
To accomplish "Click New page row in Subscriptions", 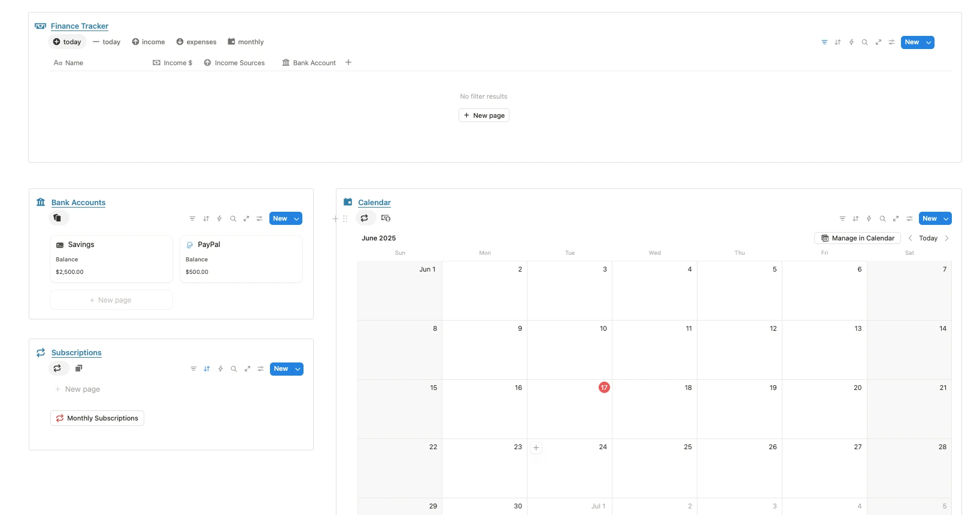I will click(78, 389).
